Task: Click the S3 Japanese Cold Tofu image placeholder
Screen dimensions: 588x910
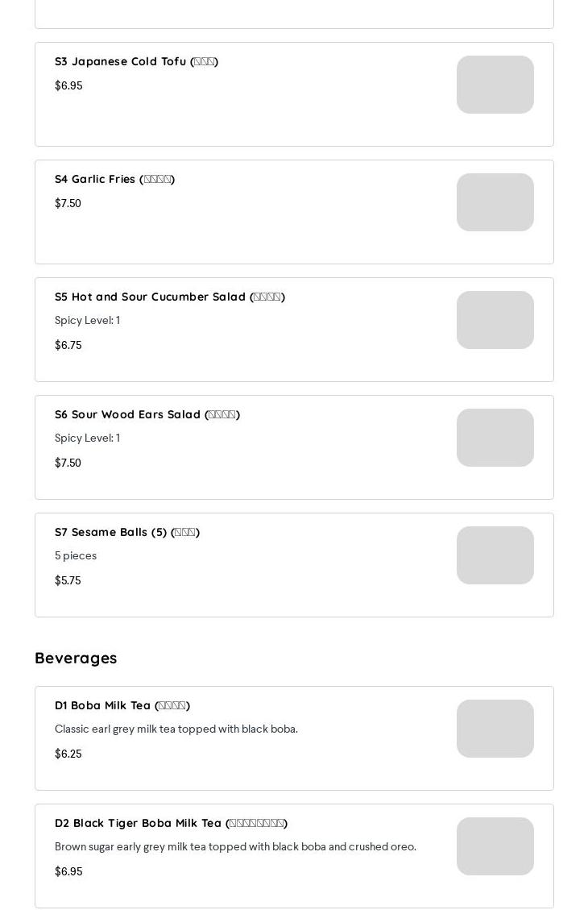Action: 495,85
